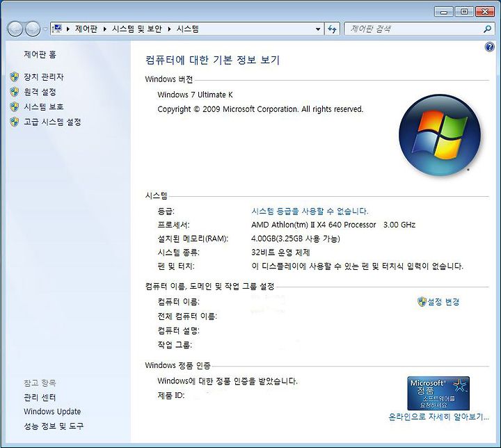The height and width of the screenshot is (448, 501).
Task: Select 제어판 in the address breadcrumb
Action: click(x=86, y=29)
